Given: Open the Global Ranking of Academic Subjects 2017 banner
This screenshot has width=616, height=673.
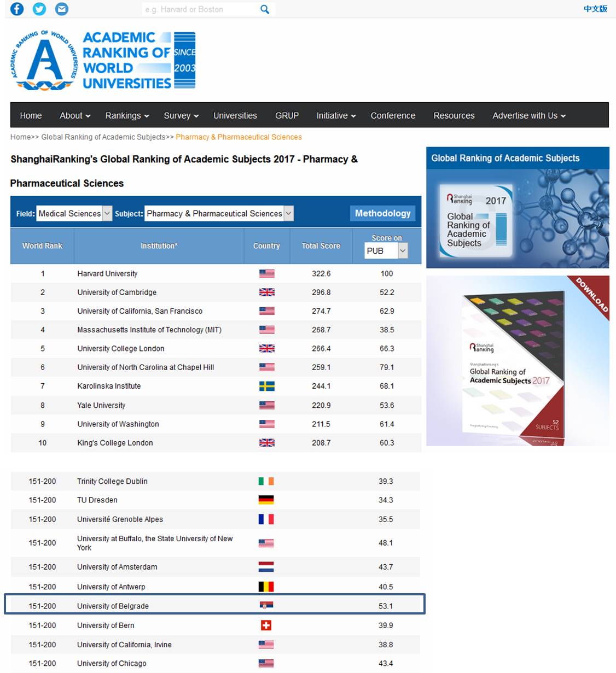Looking at the screenshot, I should click(518, 208).
